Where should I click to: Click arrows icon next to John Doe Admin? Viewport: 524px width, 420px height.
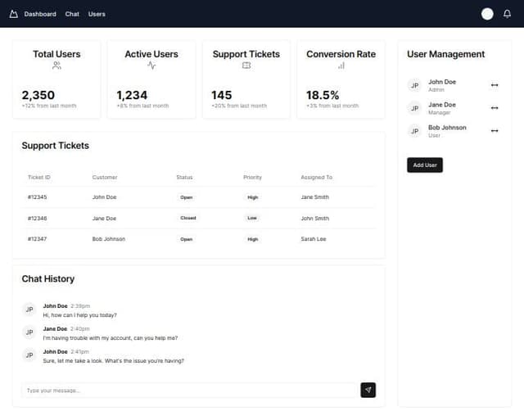(x=495, y=85)
